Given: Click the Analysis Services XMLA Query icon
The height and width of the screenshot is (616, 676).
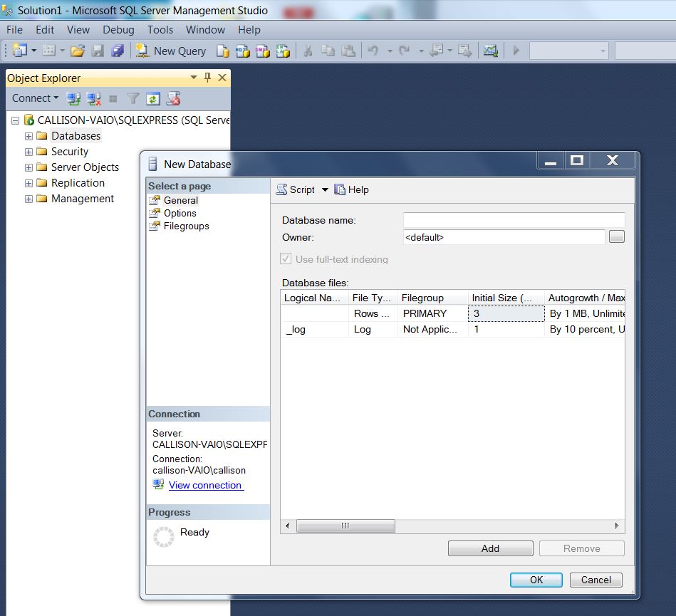Looking at the screenshot, I should [x=283, y=51].
